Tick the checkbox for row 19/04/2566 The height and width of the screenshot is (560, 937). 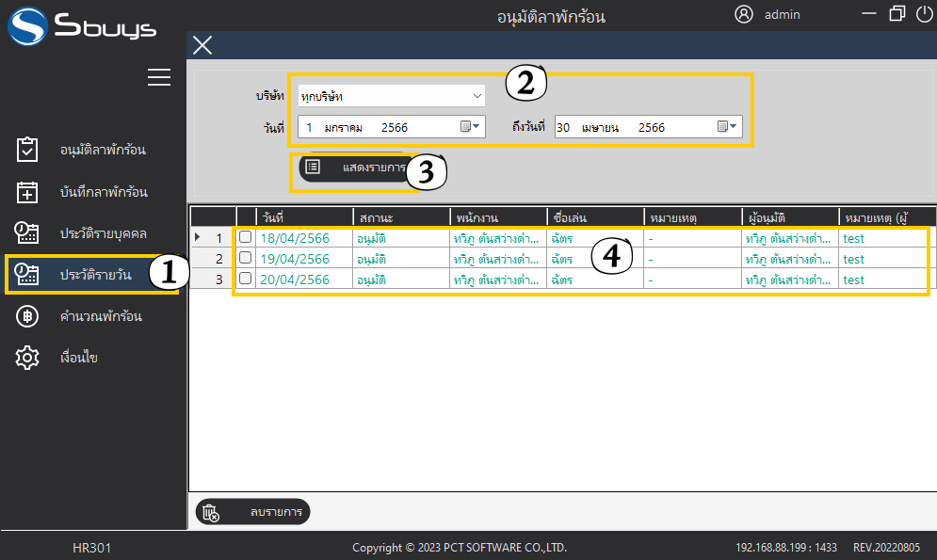click(246, 258)
